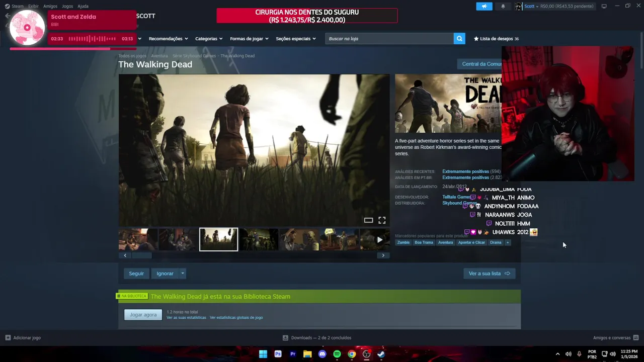Screen dimensions: 644x362
Task: Click the Aventura tag
Action: pyautogui.click(x=445, y=242)
